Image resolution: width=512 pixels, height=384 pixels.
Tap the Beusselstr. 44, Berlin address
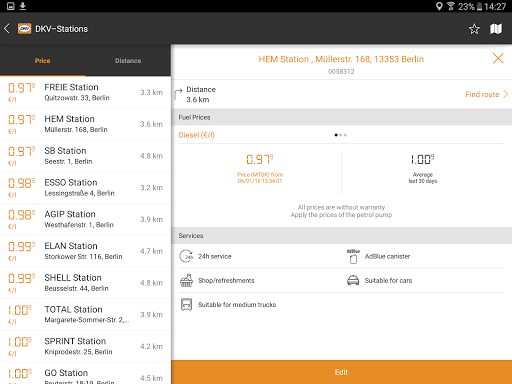tap(76, 288)
